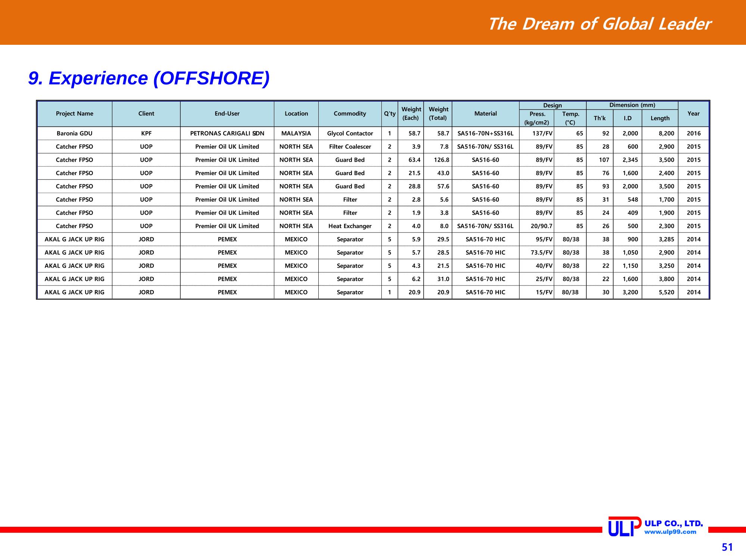Image resolution: width=746 pixels, height=560 pixels.
Task: Open the www.ulp99.com website link
Action: 671,532
